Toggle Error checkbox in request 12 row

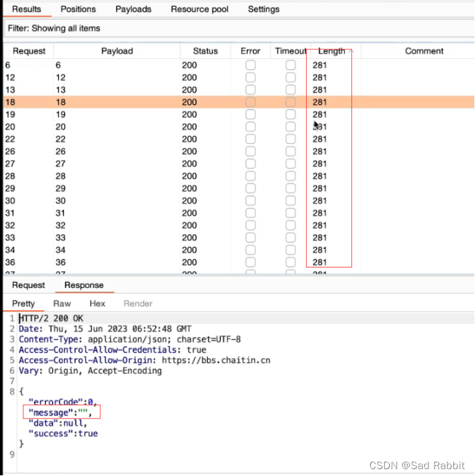[251, 78]
